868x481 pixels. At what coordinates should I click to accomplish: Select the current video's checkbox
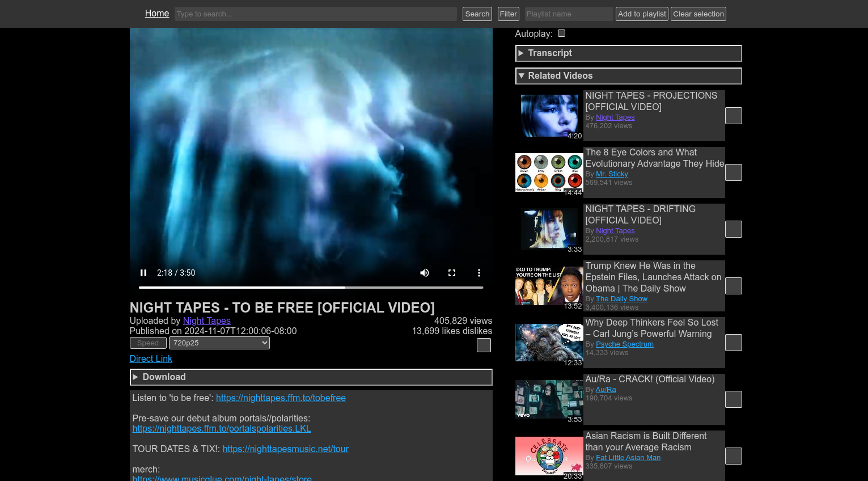484,345
